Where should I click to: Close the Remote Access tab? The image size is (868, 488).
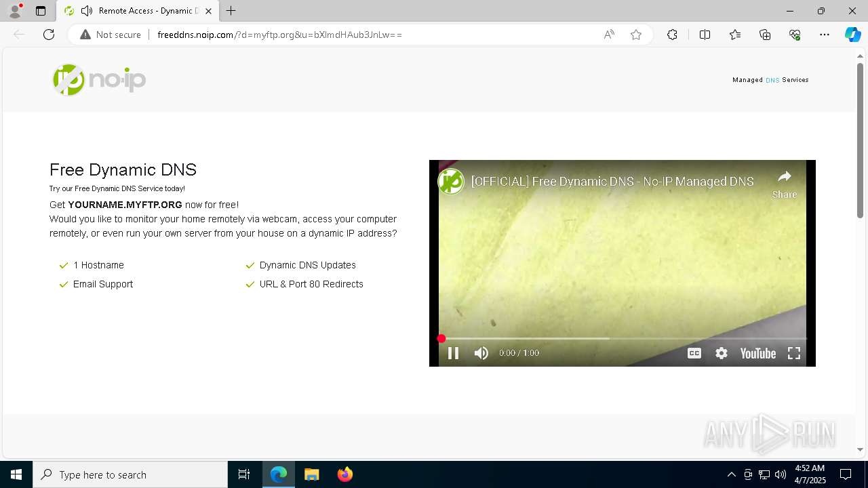pos(209,11)
